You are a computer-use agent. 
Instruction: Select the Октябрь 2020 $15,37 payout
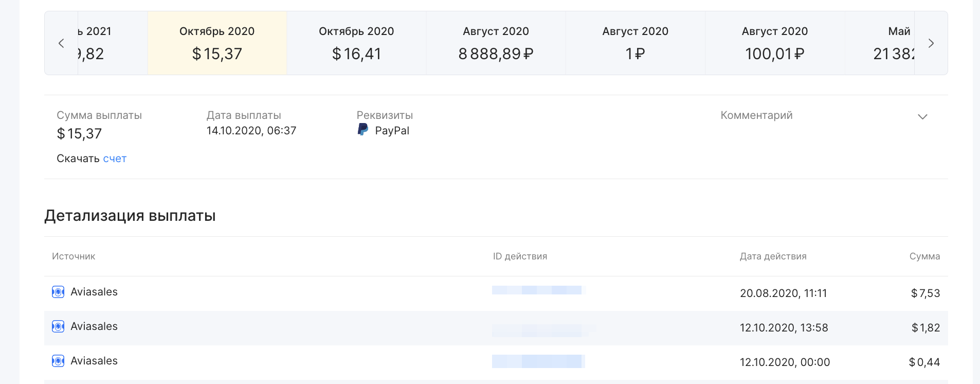click(217, 43)
